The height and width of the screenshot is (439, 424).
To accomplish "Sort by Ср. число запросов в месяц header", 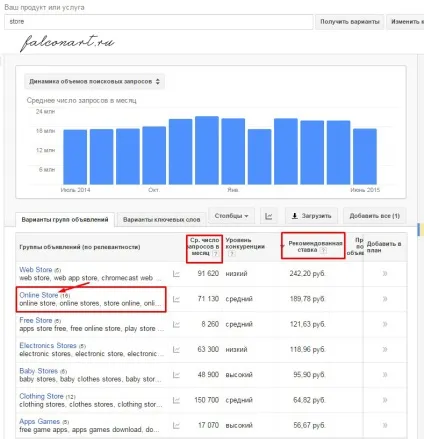I will (x=204, y=247).
